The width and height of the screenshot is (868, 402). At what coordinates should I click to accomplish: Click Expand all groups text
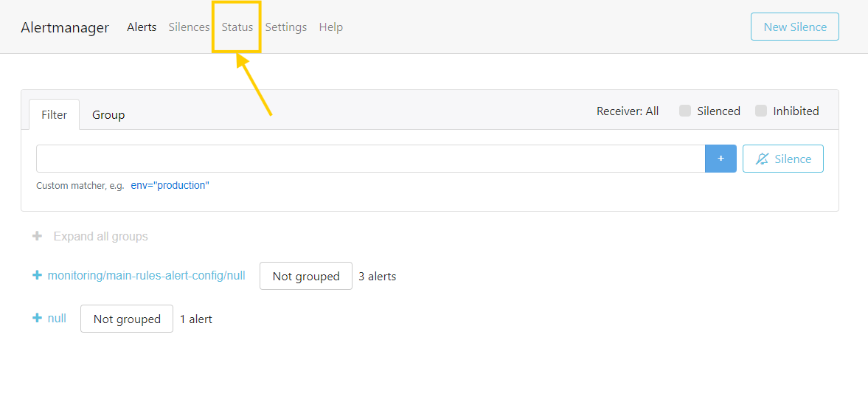point(101,237)
